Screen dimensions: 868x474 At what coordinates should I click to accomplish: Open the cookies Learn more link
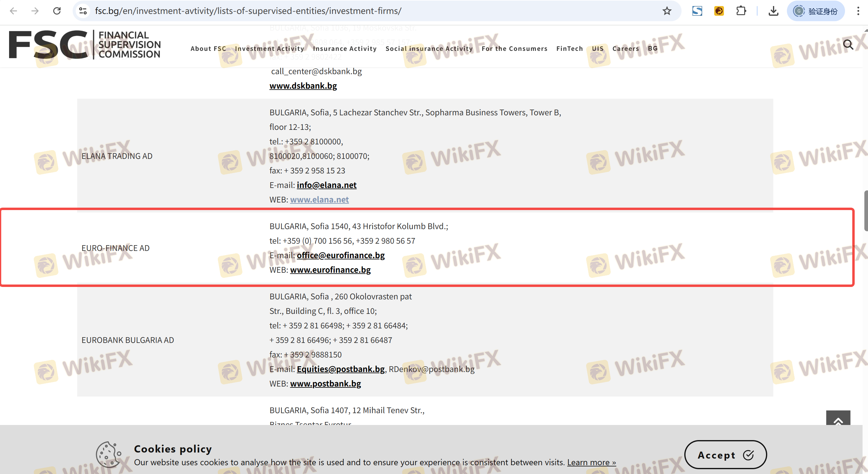(591, 462)
